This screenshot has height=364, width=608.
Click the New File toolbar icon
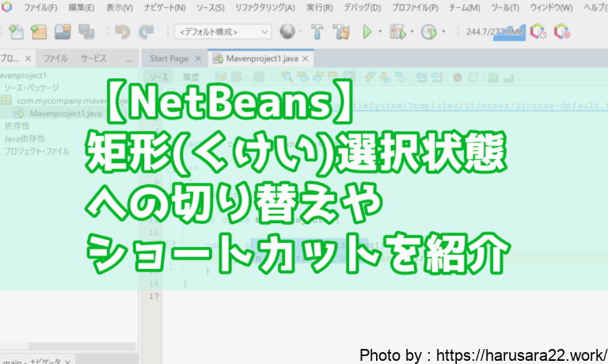17,32
